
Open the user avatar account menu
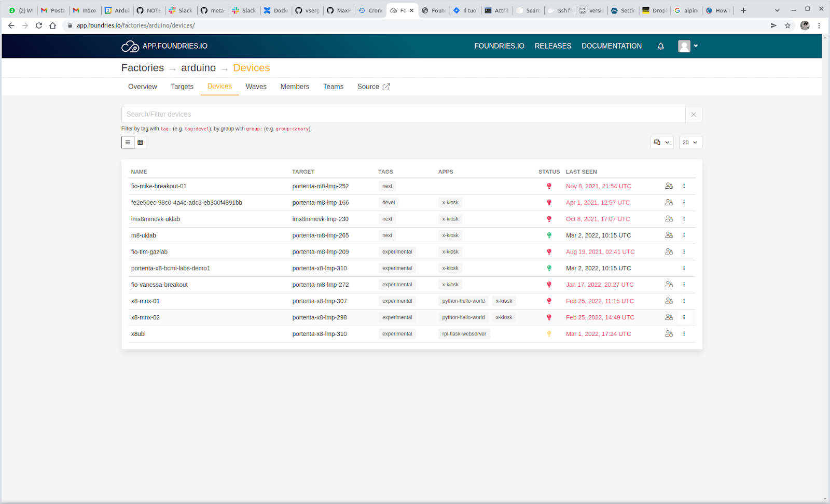[688, 46]
